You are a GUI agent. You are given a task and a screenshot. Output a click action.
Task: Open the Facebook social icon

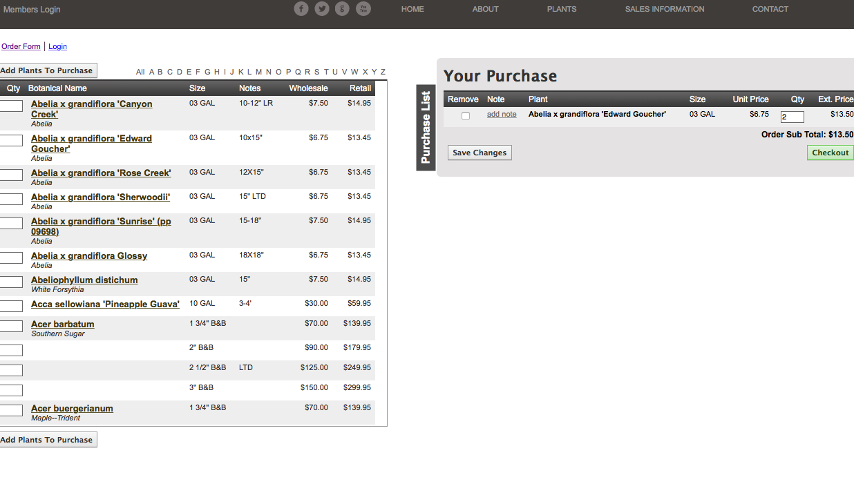coord(301,9)
